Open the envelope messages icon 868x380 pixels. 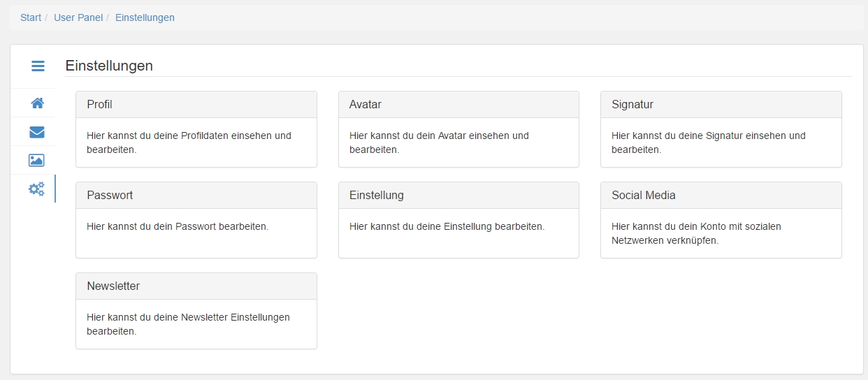(37, 132)
